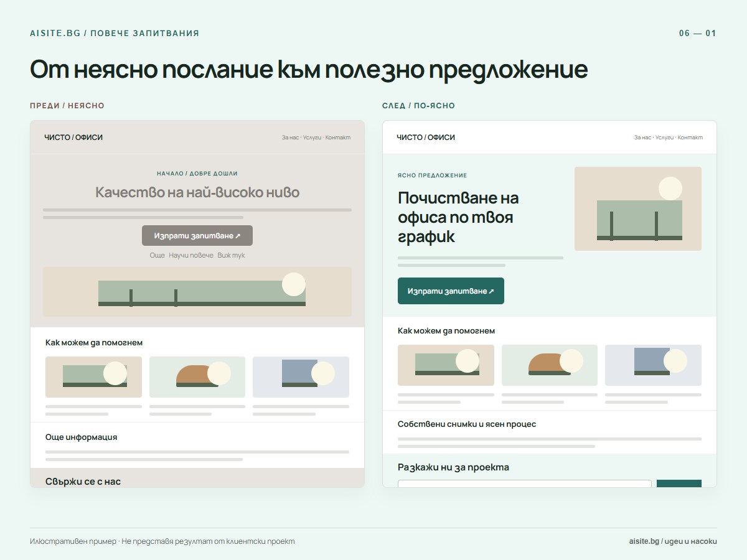The image size is (747, 560).
Task: Click the 'Преди / Неясно' label
Action: click(x=67, y=106)
